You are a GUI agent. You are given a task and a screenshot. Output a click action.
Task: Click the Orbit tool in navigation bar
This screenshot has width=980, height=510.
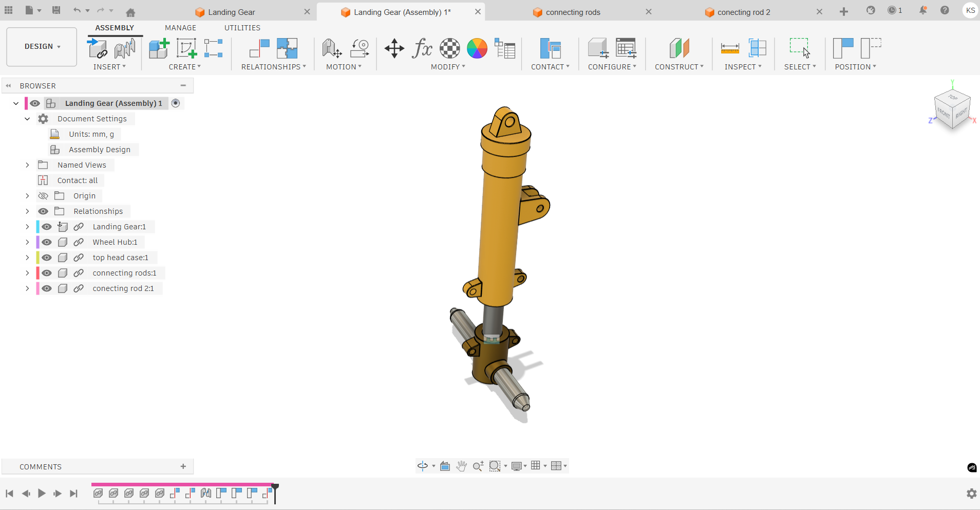(422, 466)
